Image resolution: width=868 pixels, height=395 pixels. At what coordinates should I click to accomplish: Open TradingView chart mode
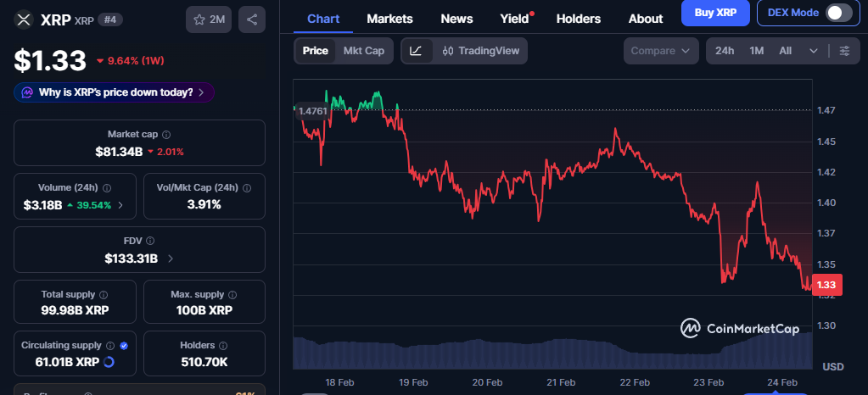pyautogui.click(x=480, y=51)
